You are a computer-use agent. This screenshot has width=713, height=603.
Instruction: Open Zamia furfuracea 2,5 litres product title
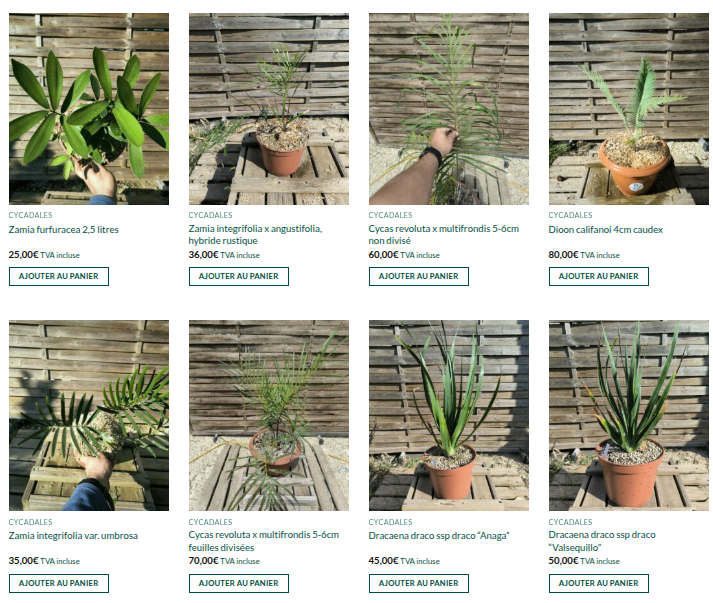click(64, 230)
